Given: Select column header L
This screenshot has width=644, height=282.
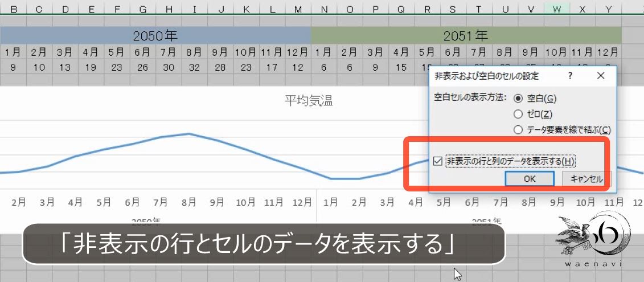Looking at the screenshot, I should [x=272, y=10].
